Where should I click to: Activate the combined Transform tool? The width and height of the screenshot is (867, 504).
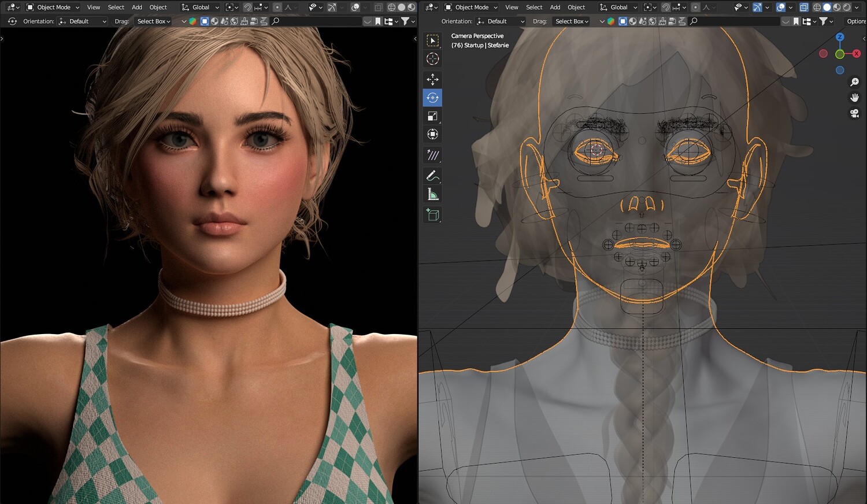(432, 135)
